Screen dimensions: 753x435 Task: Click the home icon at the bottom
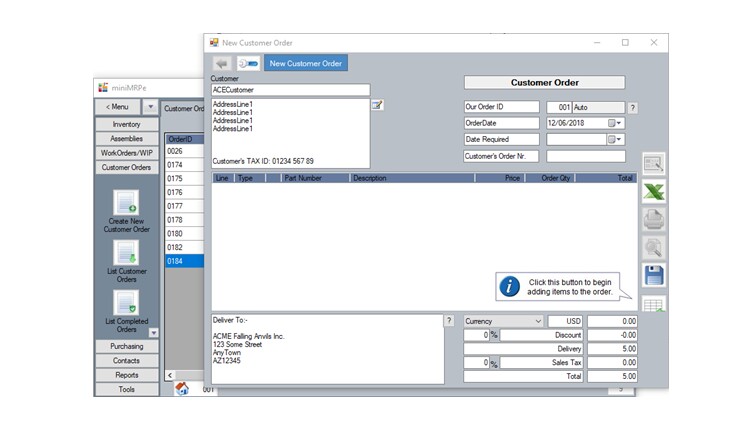pyautogui.click(x=183, y=389)
